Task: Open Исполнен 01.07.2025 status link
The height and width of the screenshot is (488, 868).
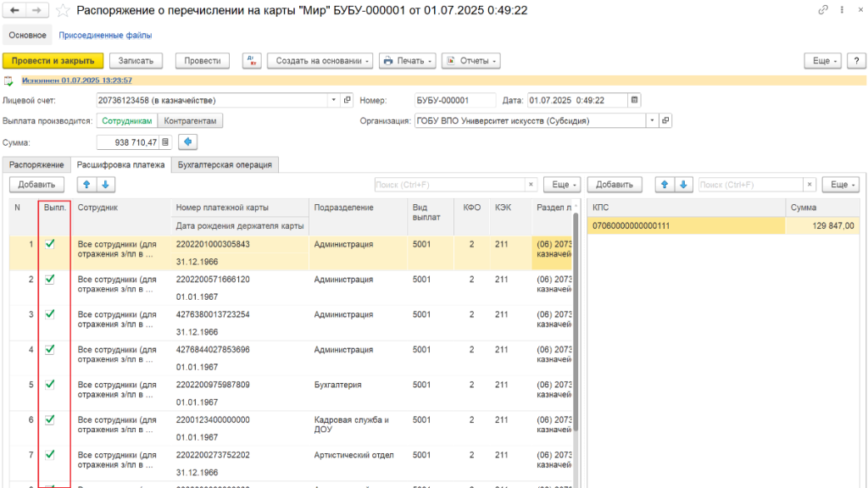Action: 77,80
